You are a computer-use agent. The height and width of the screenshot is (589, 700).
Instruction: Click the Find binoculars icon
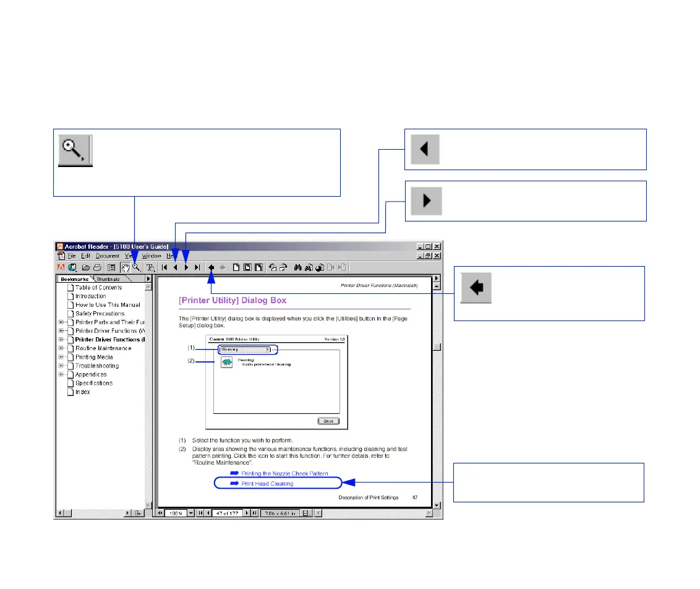pyautogui.click(x=298, y=267)
